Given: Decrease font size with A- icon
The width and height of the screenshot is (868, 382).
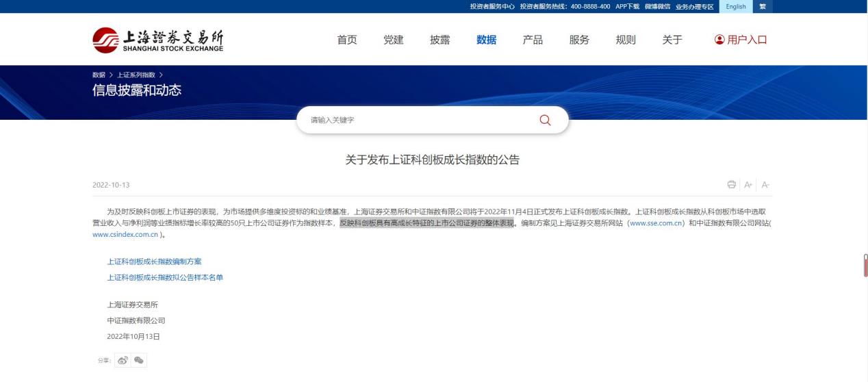Looking at the screenshot, I should click(x=765, y=185).
